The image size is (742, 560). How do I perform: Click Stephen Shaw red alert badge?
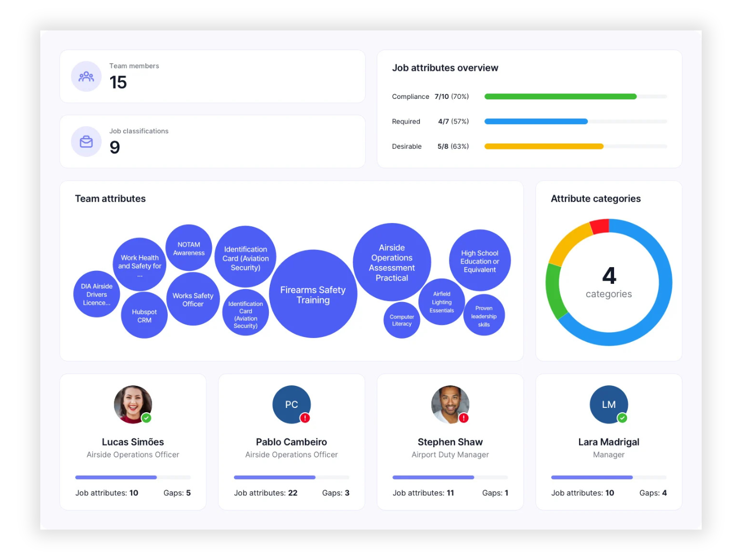pyautogui.click(x=463, y=418)
